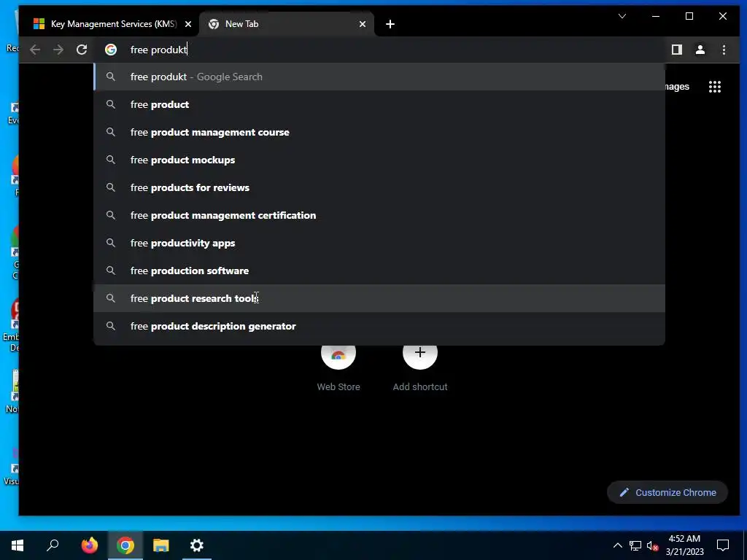Screen dimensions: 747x560
Task: Switch to Key Management Services (KMS) tab
Action: pos(113,24)
